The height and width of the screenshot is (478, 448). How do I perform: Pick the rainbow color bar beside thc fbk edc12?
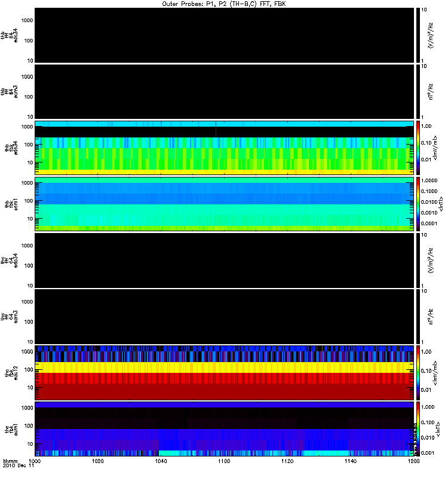tap(418, 373)
